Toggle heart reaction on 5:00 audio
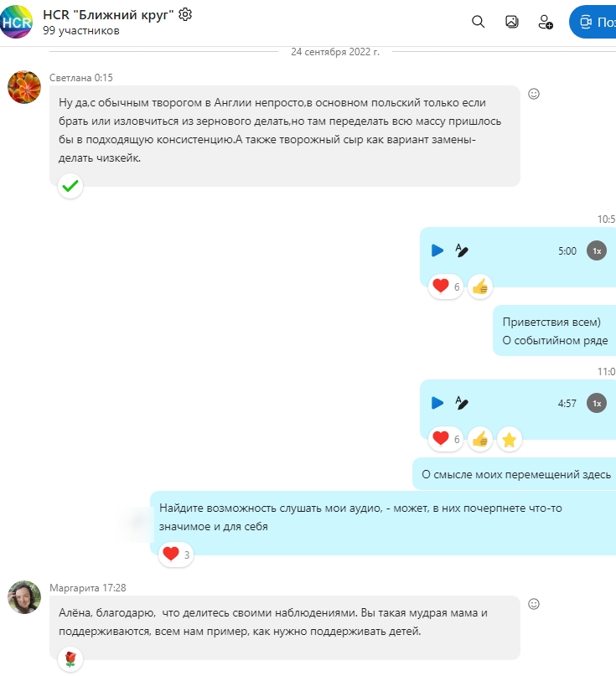 tap(446, 286)
